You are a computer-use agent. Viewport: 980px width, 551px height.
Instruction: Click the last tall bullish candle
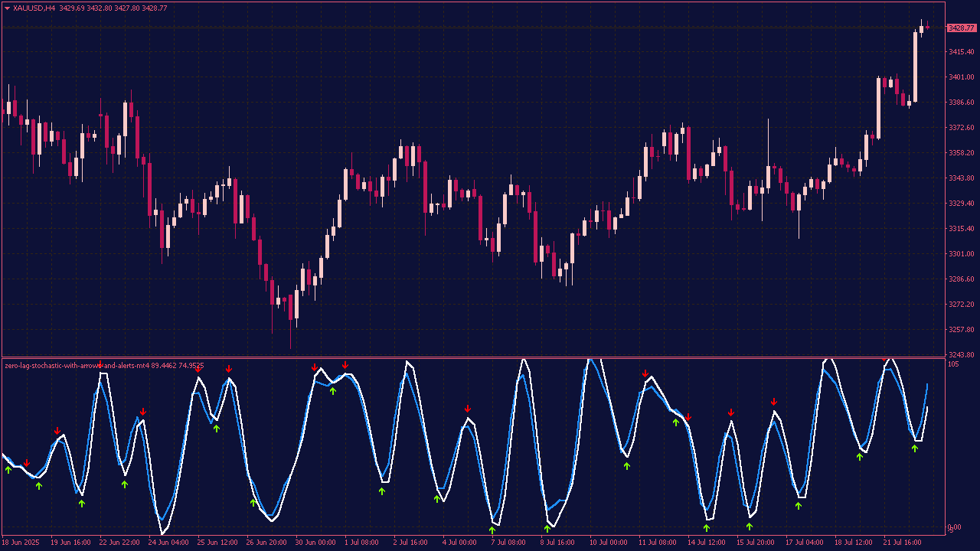[915, 67]
